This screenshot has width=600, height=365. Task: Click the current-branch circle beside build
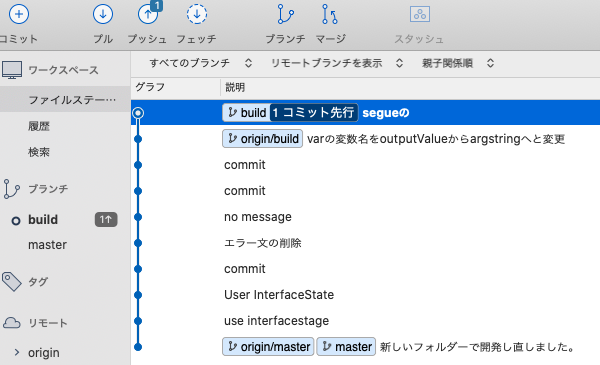[x=16, y=221]
